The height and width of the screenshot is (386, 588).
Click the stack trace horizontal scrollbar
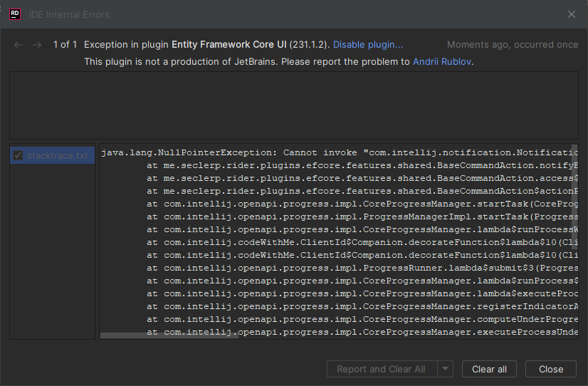click(x=169, y=335)
